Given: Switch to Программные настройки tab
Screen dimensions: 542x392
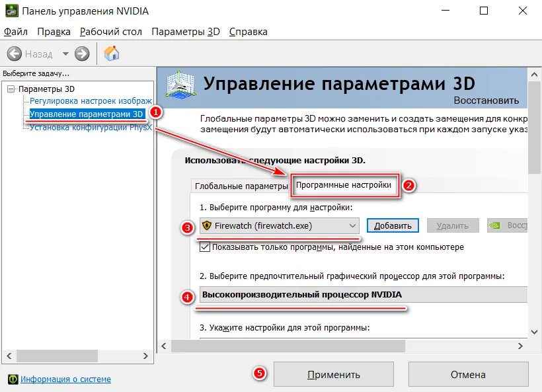Looking at the screenshot, I should 344,185.
